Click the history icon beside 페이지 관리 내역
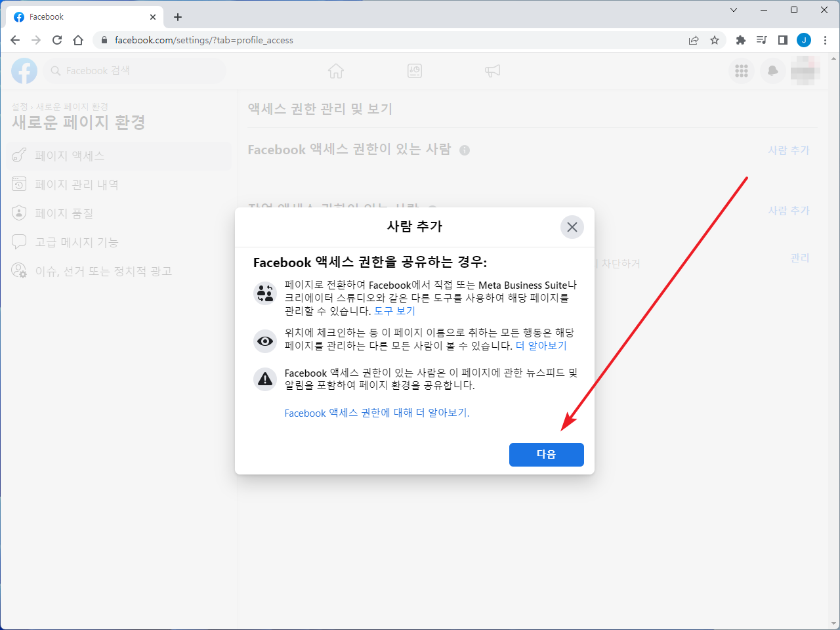Viewport: 840px width, 630px height. [19, 184]
